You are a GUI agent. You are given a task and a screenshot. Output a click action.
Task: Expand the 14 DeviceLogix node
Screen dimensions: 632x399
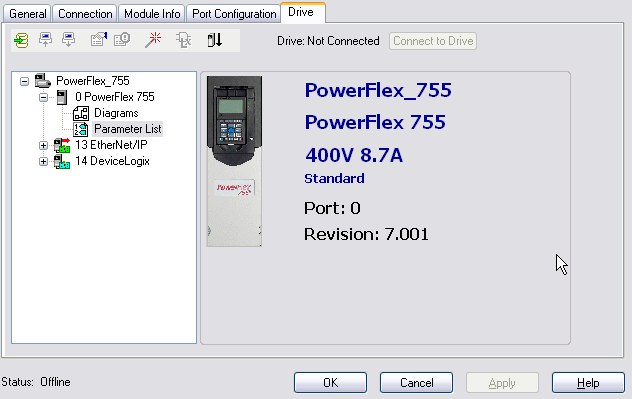43,162
